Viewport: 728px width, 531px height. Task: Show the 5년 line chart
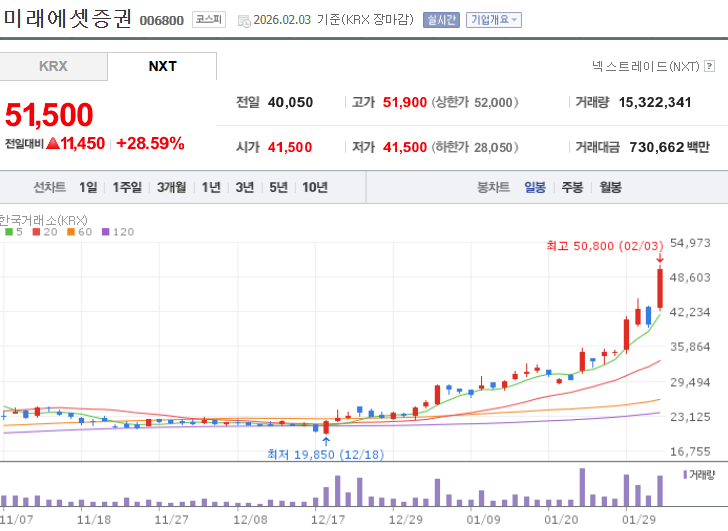pos(279,187)
